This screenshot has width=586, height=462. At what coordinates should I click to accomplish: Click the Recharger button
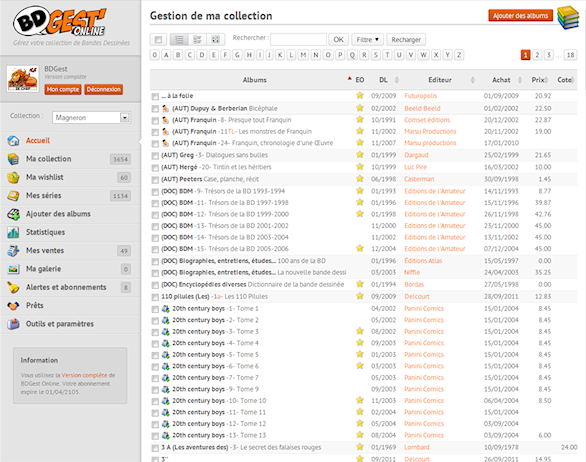coord(406,39)
